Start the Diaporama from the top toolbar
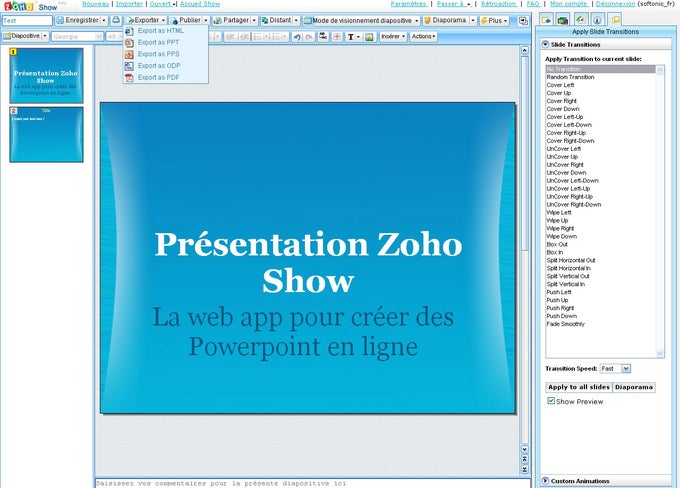Screen dimensions: 680x488 (445, 20)
